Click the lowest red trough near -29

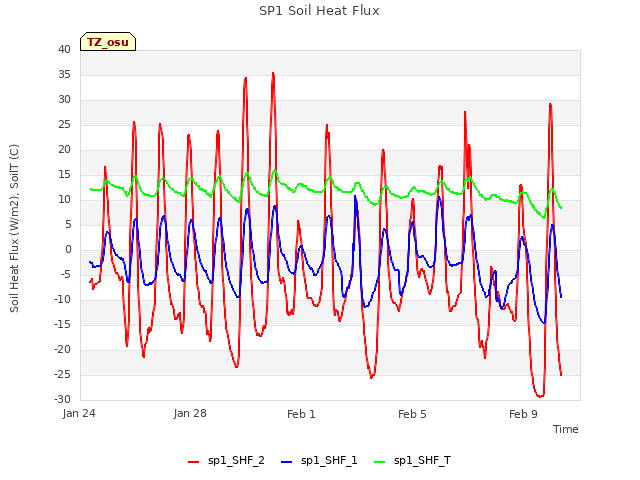coord(540,395)
